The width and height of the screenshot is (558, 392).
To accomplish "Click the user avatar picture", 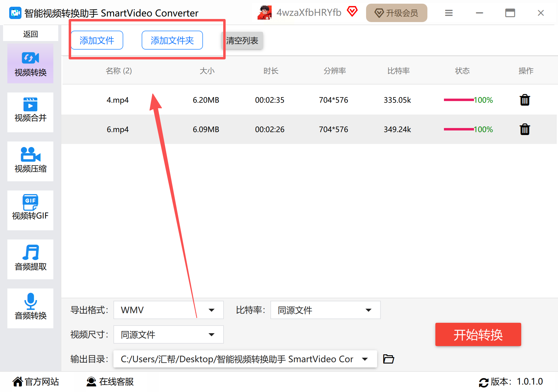I will pyautogui.click(x=265, y=13).
